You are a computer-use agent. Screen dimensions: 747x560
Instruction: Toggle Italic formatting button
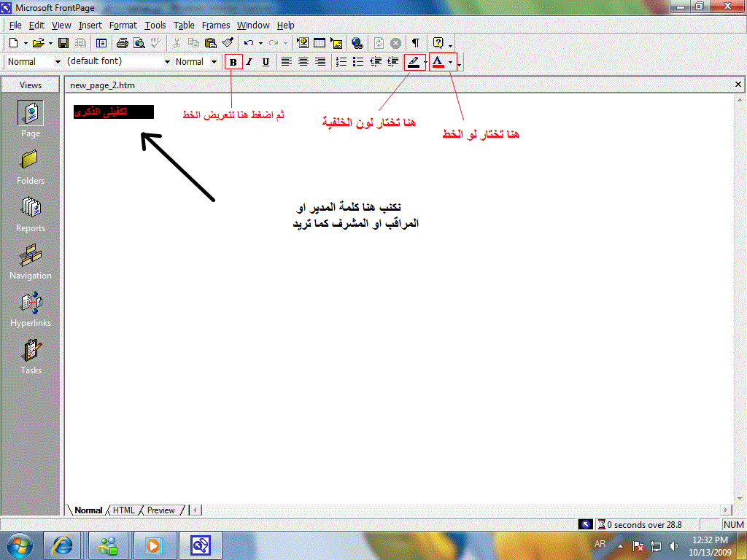coord(249,62)
